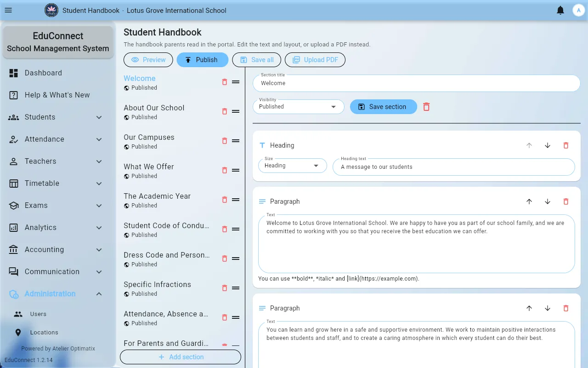588x368 pixels.
Task: Expand the Attendance menu
Action: point(57,139)
